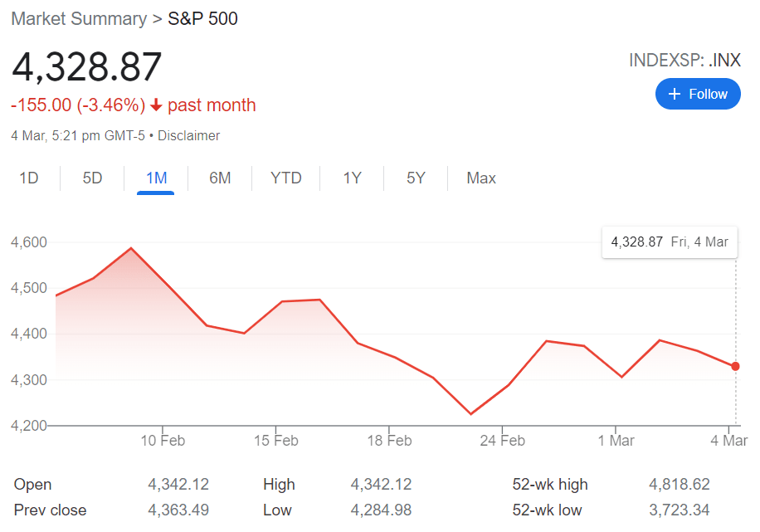
Task: Open the Disclaimer link
Action: point(188,135)
